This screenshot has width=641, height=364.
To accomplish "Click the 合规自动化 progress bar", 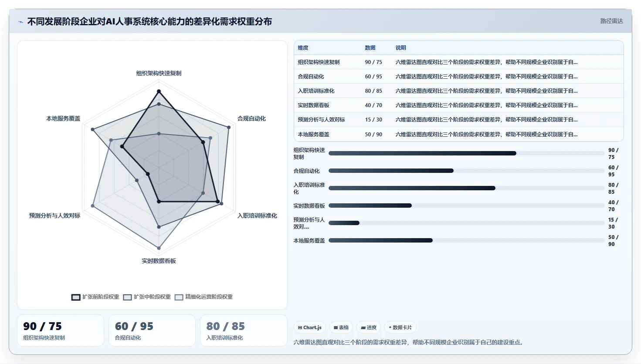I will tap(467, 171).
